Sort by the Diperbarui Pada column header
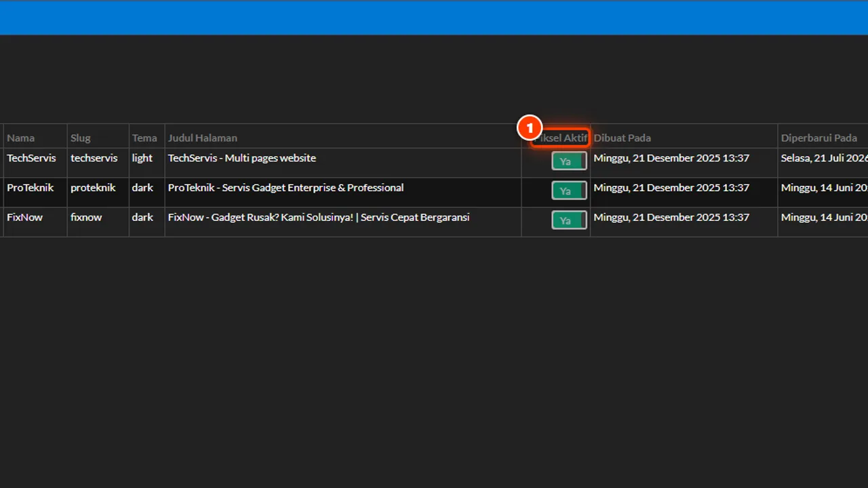 [819, 138]
